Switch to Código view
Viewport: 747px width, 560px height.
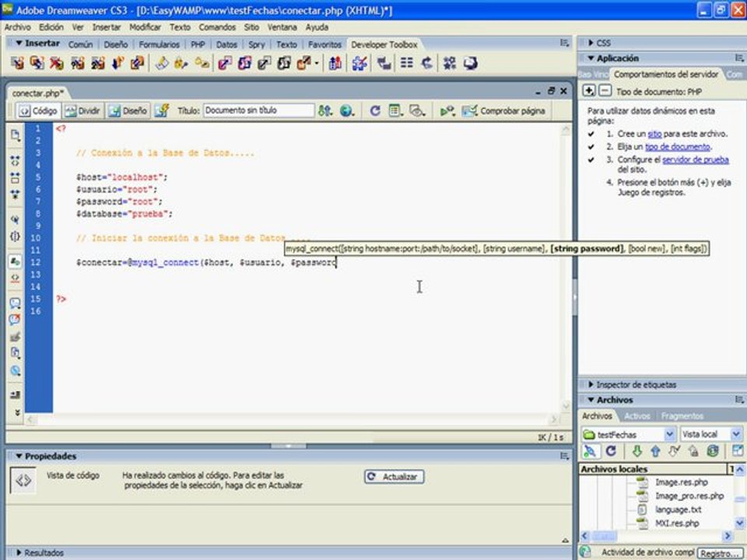(39, 111)
